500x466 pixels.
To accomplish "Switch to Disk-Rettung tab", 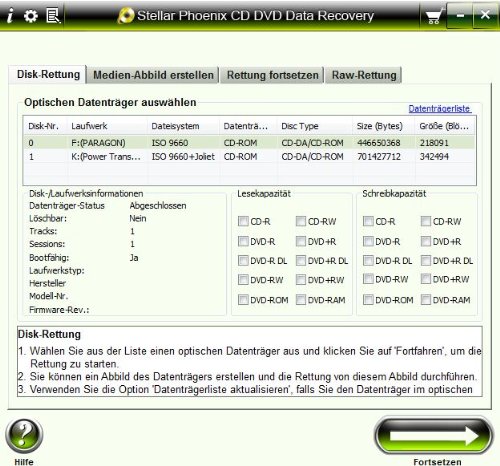I will 48,74.
